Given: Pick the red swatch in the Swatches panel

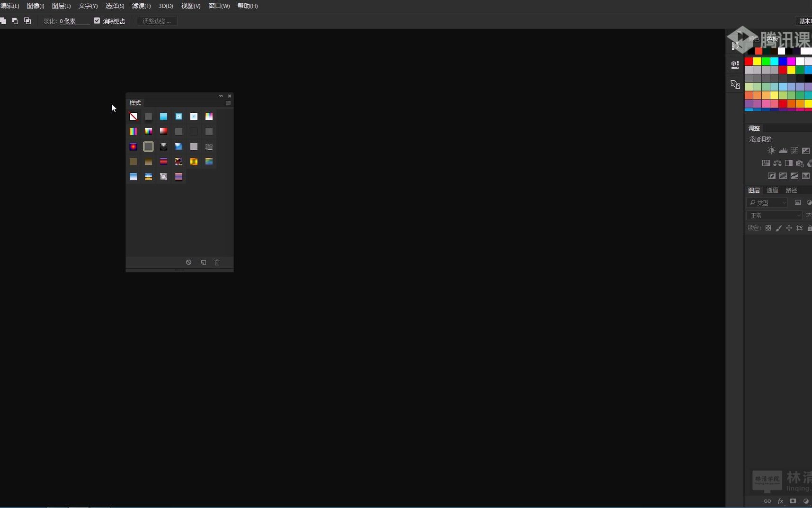Looking at the screenshot, I should tap(749, 62).
